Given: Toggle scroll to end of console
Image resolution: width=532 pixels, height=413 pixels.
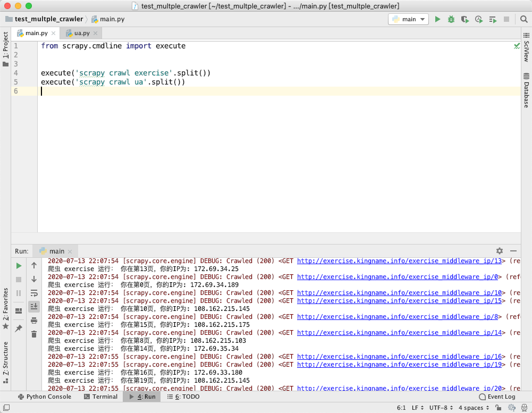Looking at the screenshot, I should click(x=34, y=306).
